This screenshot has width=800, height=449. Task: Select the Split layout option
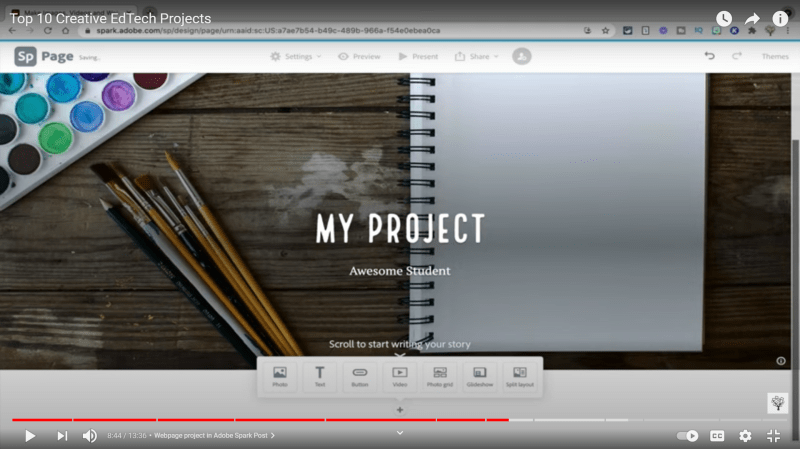520,377
